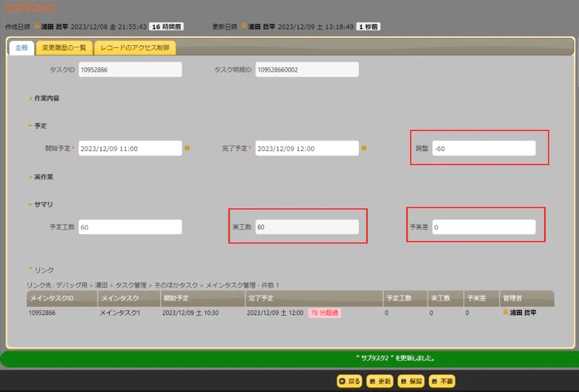Click the 予実差 field
579x392 pixels.
pyautogui.click(x=483, y=227)
